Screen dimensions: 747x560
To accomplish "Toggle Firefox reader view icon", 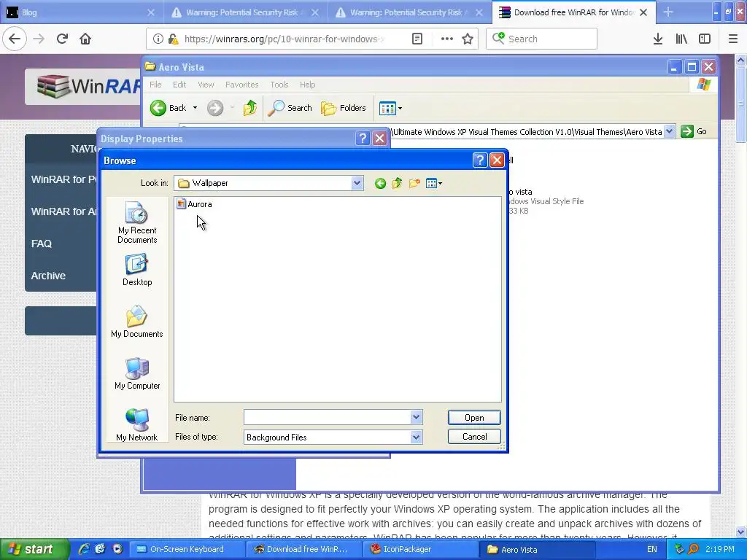I will [417, 39].
